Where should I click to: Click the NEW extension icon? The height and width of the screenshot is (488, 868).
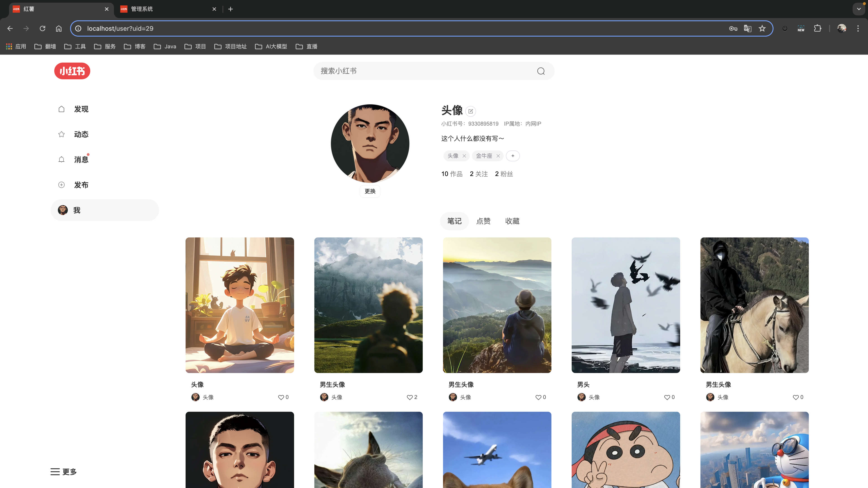[801, 29]
